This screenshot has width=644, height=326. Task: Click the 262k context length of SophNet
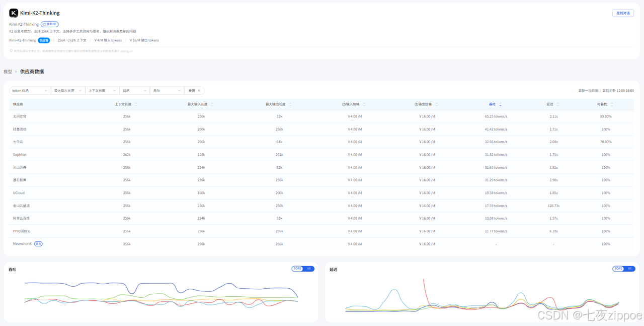(127, 155)
